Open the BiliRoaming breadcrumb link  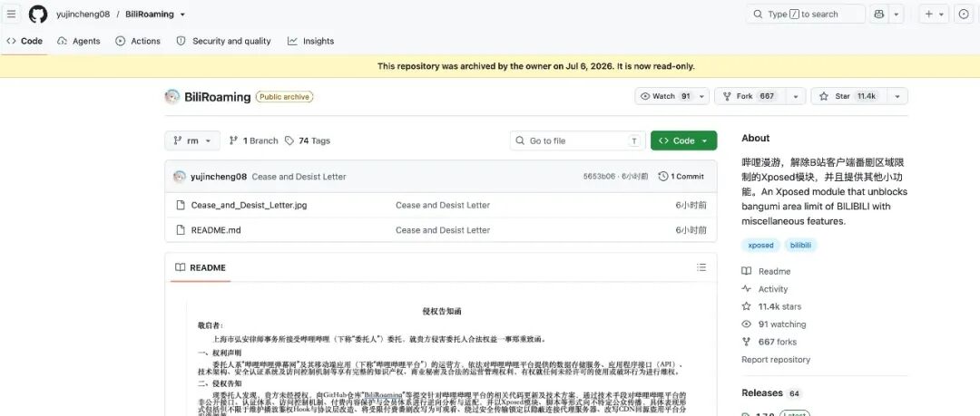[150, 14]
